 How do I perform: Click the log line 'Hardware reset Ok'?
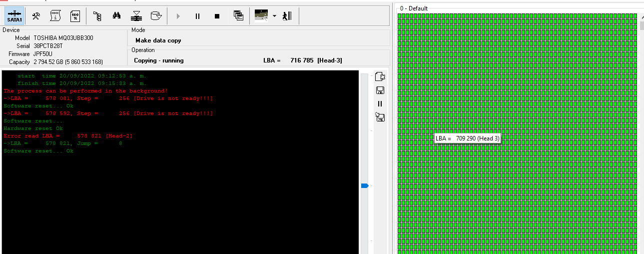[x=33, y=128]
